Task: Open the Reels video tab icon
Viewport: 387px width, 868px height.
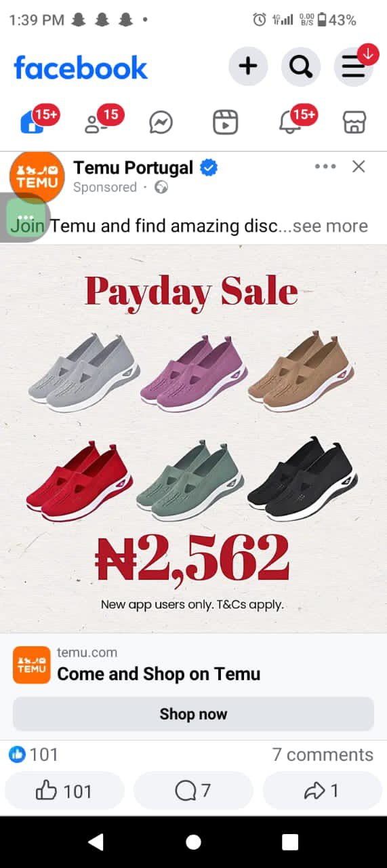Action: [x=225, y=123]
